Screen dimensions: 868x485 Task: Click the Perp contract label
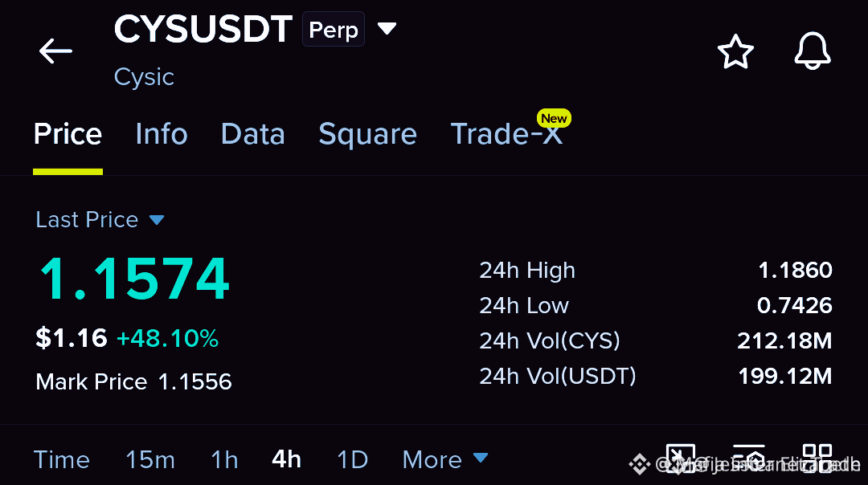[334, 30]
